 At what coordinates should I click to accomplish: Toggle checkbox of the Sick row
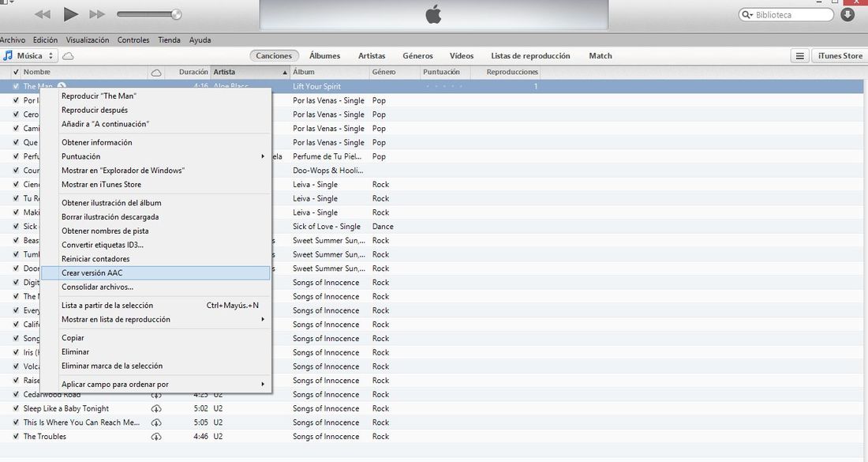click(x=16, y=227)
